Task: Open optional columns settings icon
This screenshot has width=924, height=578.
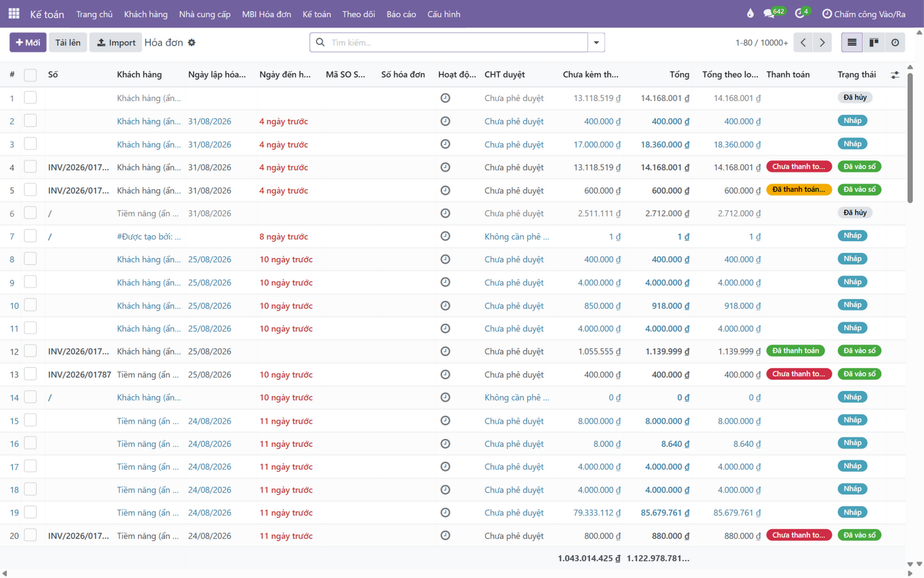Action: (895, 75)
